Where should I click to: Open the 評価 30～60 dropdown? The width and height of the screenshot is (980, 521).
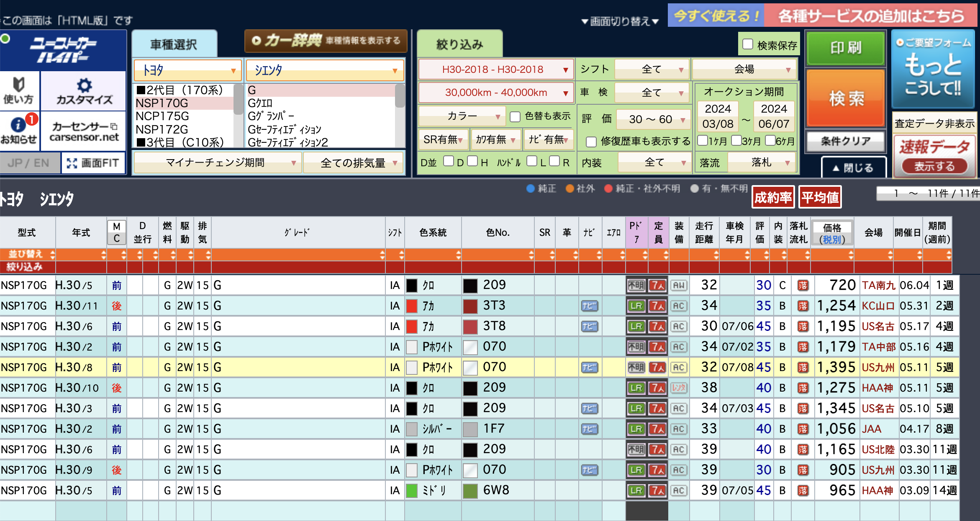[x=654, y=119]
